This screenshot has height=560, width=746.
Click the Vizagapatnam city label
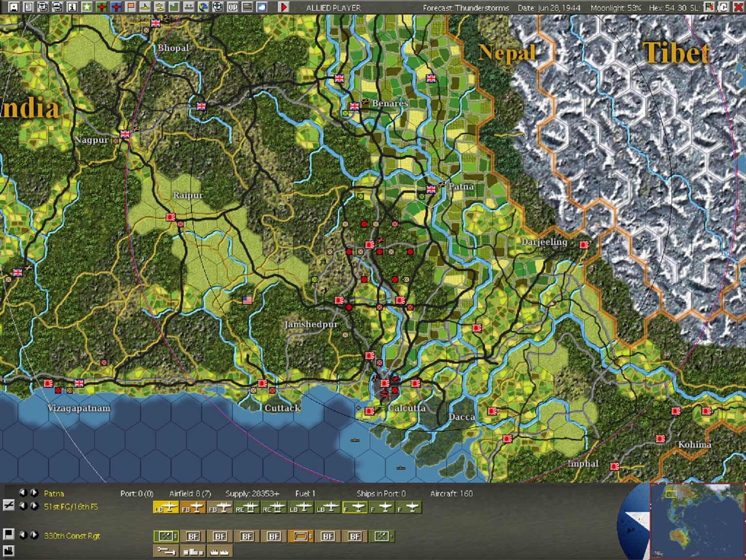79,408
